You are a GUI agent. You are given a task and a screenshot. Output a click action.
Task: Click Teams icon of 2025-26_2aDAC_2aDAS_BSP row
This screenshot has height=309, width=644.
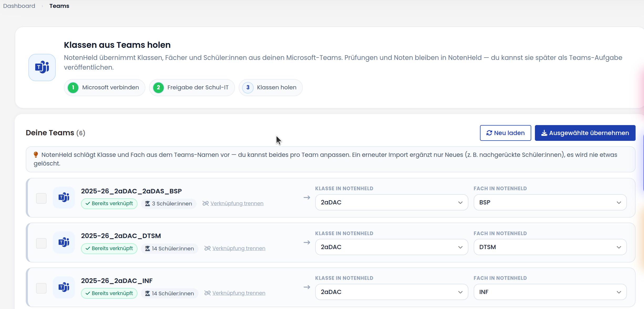64,197
